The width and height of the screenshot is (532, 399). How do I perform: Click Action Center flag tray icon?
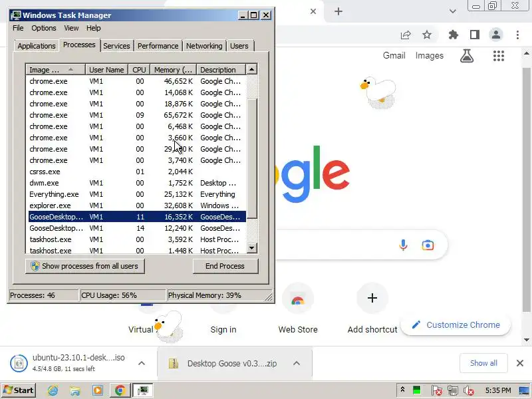(x=436, y=390)
